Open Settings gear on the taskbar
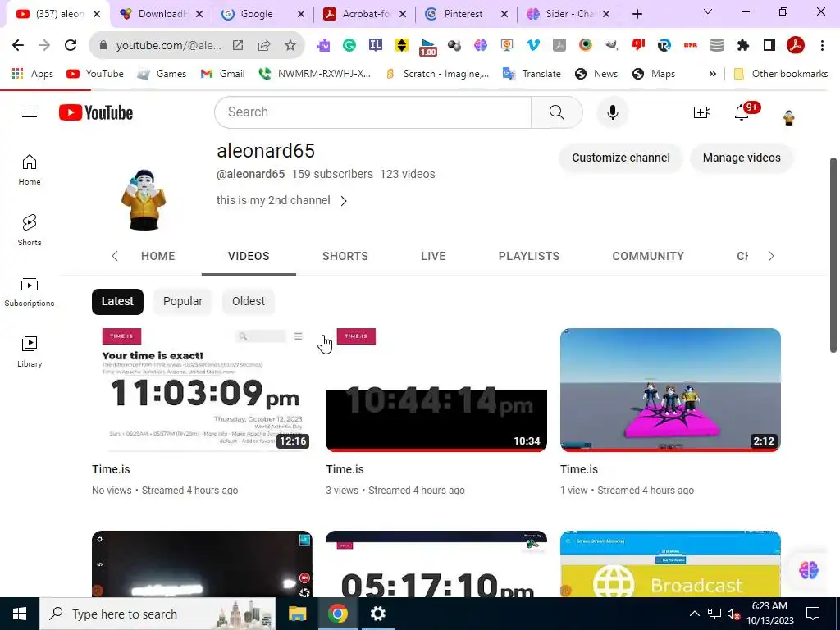This screenshot has width=840, height=630. tap(377, 614)
